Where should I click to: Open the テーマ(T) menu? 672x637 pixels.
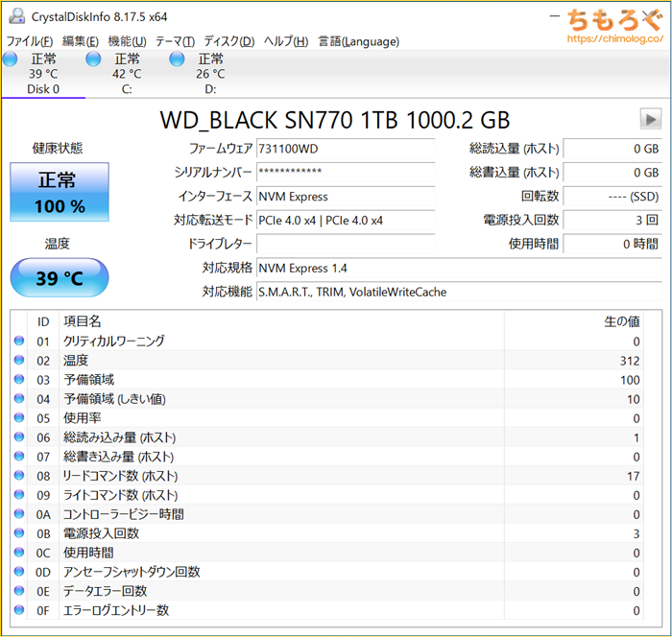coord(175,41)
